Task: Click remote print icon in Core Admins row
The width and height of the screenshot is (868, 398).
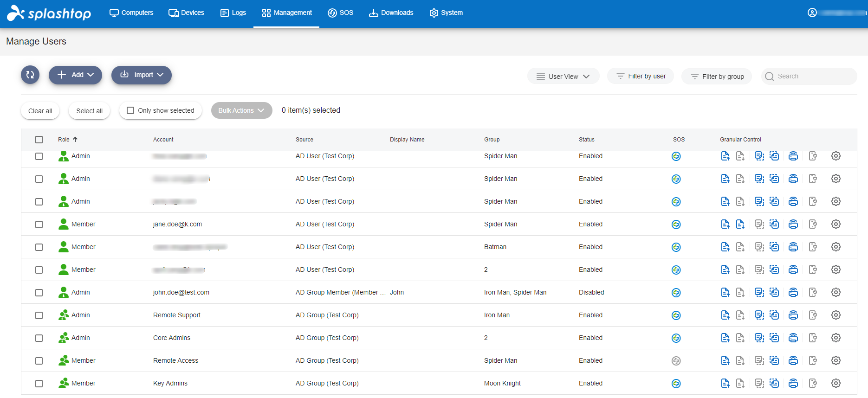Action: coord(793,338)
